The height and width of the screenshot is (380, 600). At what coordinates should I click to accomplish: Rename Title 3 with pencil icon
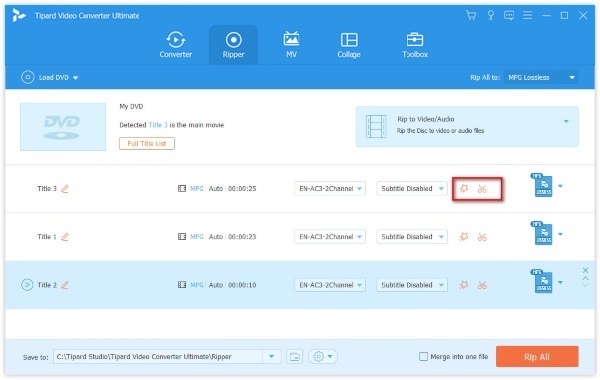[x=65, y=189]
